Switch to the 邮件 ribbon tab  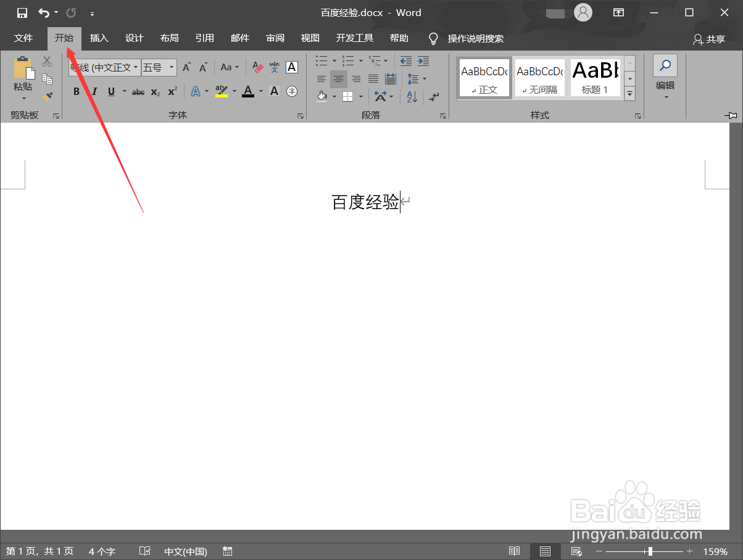click(x=239, y=38)
